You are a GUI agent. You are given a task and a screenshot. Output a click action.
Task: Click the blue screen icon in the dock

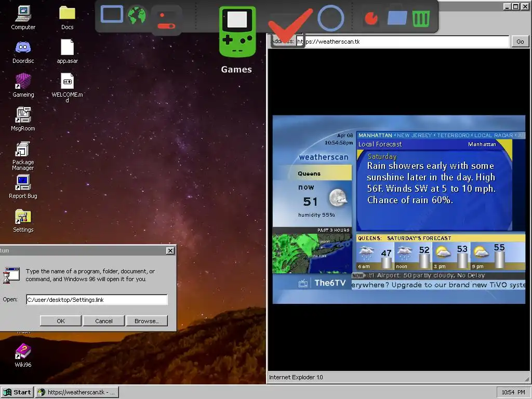pyautogui.click(x=112, y=15)
